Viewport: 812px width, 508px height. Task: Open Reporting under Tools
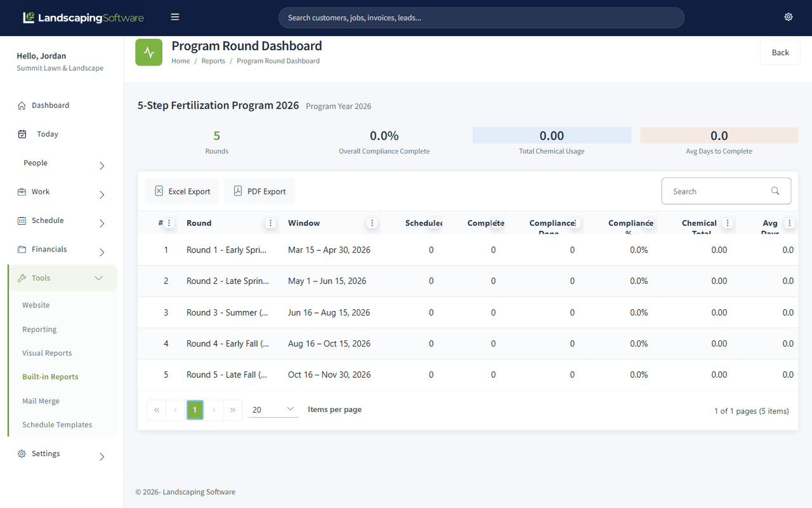(39, 330)
